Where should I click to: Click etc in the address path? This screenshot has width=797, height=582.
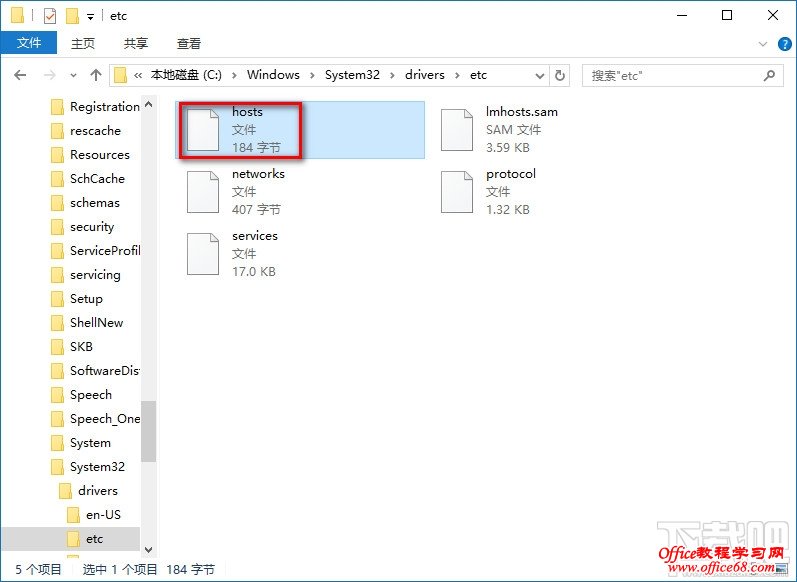pos(478,75)
